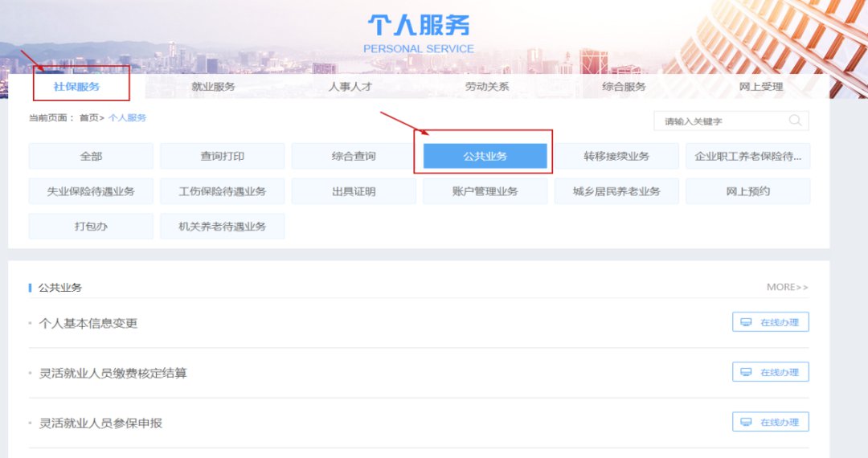868x458 pixels.
Task: Open the 网上受理 tab
Action: tap(760, 86)
